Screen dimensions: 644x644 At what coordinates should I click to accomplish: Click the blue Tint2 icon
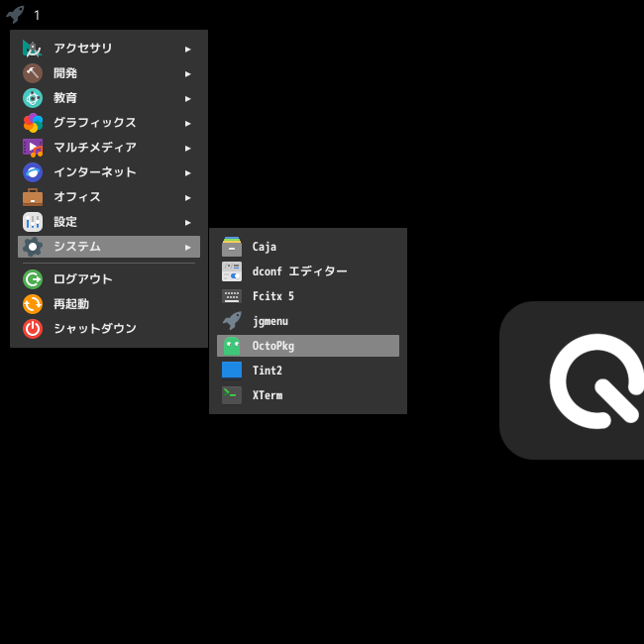[x=232, y=371]
